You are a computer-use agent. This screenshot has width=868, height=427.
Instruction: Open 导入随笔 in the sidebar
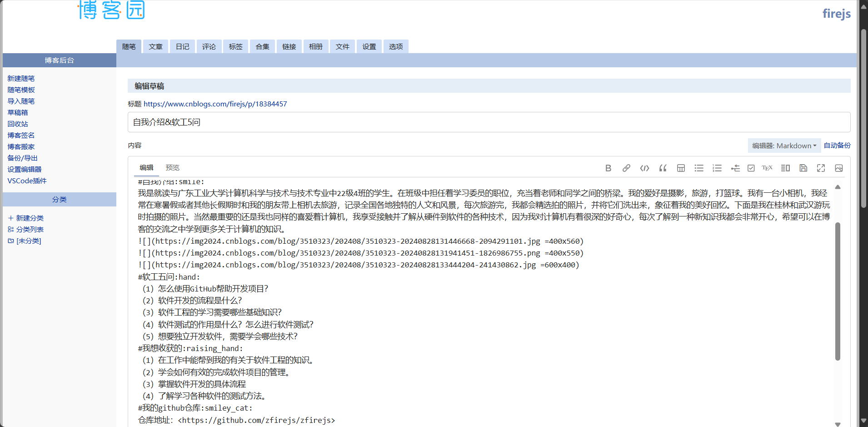click(21, 101)
